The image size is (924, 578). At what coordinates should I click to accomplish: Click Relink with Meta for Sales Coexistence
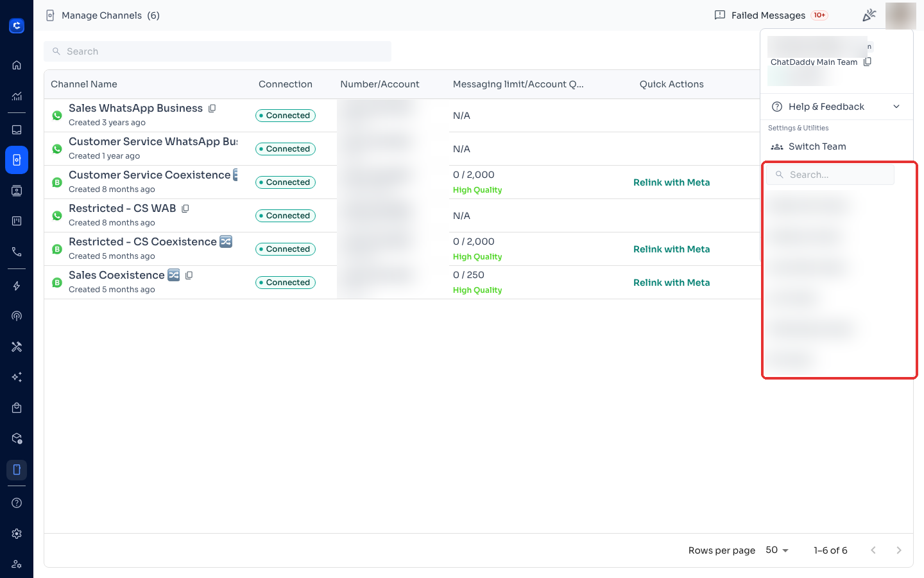(671, 283)
